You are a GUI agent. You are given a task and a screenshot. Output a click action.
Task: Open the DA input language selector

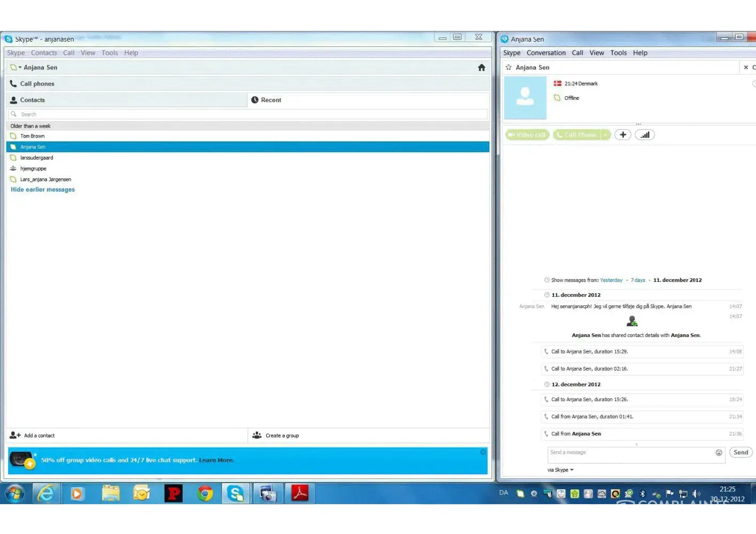click(503, 493)
